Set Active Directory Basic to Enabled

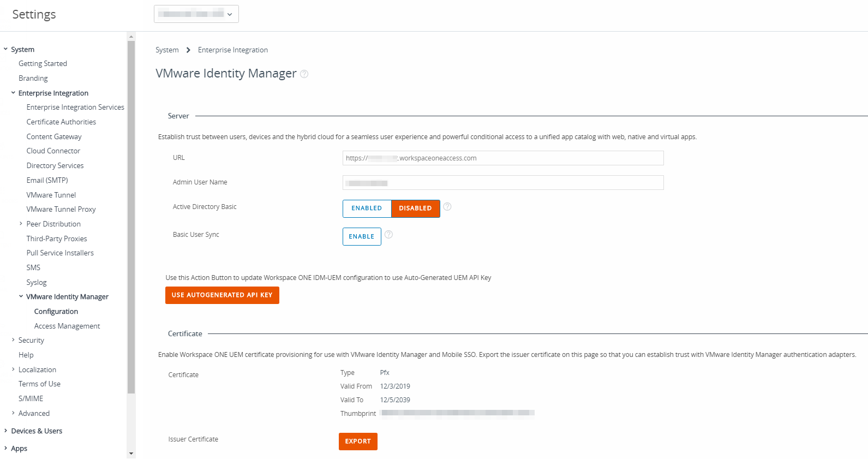[367, 208]
